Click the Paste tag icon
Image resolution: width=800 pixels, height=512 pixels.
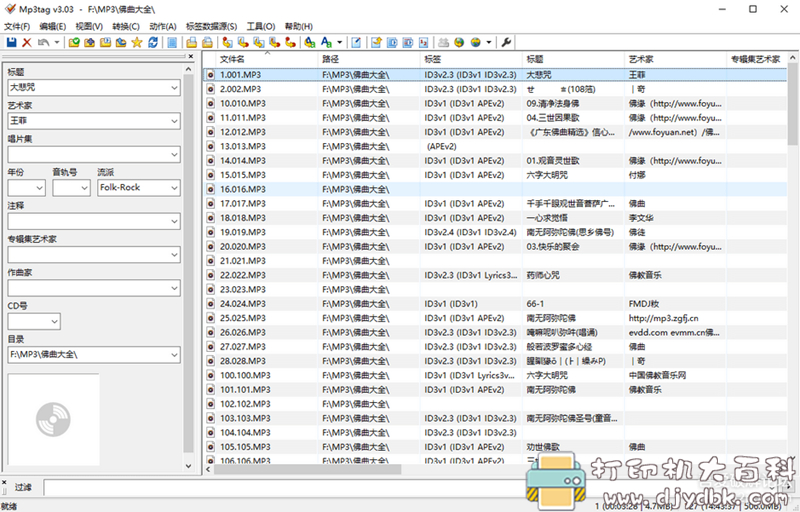click(207, 42)
